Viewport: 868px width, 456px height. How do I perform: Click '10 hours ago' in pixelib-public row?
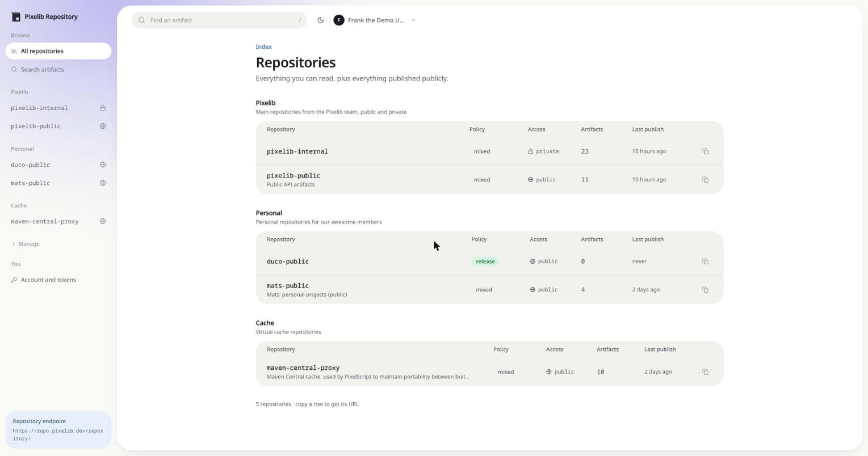[x=649, y=180]
